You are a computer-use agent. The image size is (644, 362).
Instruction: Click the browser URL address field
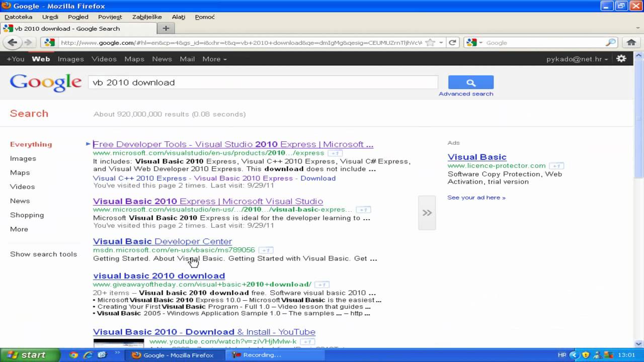(240, 43)
